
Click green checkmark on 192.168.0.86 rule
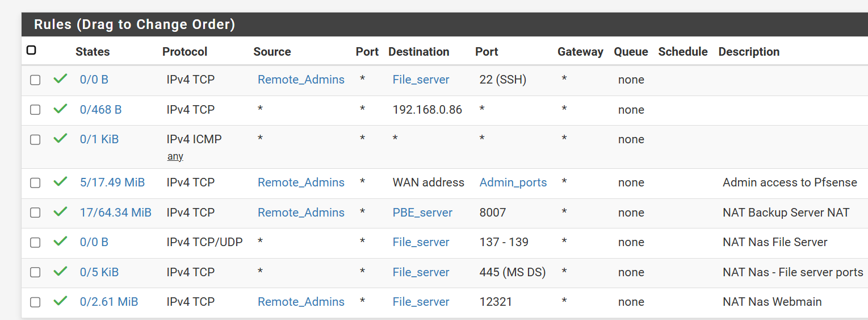(60, 109)
